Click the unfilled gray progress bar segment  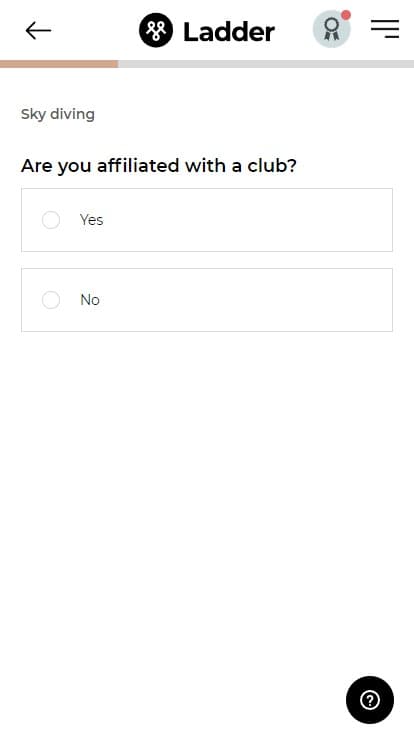pyautogui.click(x=266, y=64)
